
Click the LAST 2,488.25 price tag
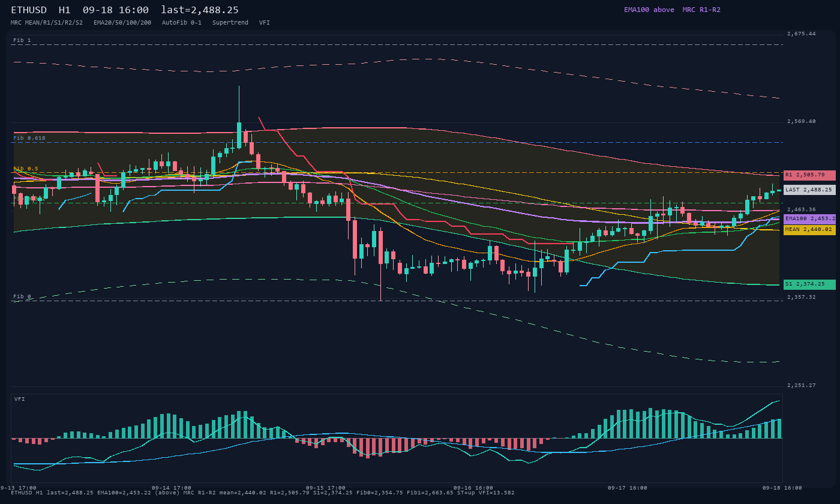(x=809, y=190)
